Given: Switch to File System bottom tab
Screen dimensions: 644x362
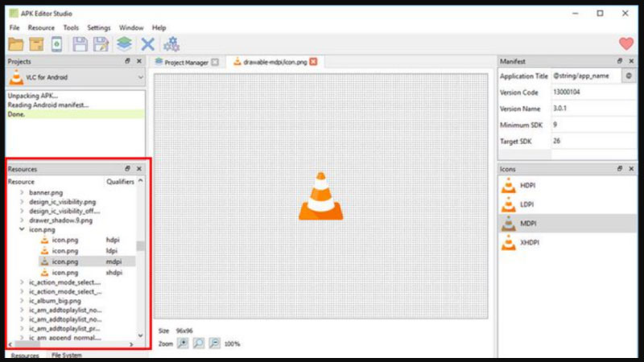Looking at the screenshot, I should [67, 355].
